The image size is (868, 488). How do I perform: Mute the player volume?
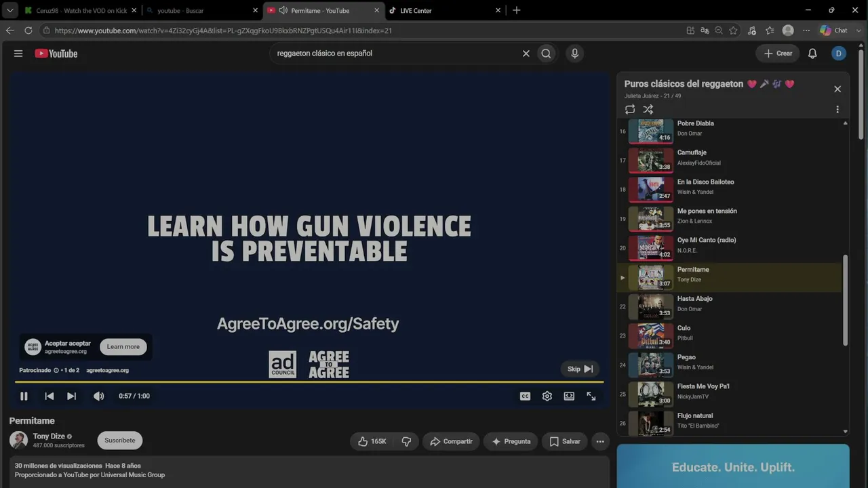click(x=99, y=396)
